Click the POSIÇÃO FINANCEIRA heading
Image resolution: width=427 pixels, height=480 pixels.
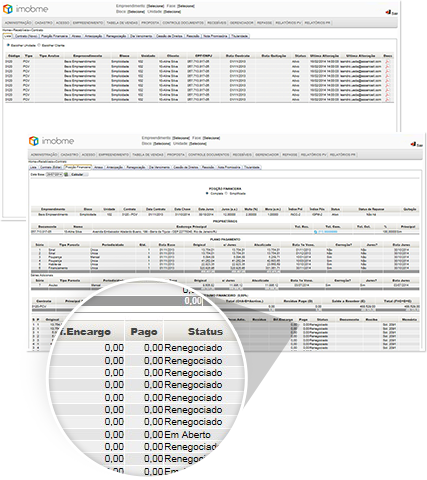(x=225, y=189)
